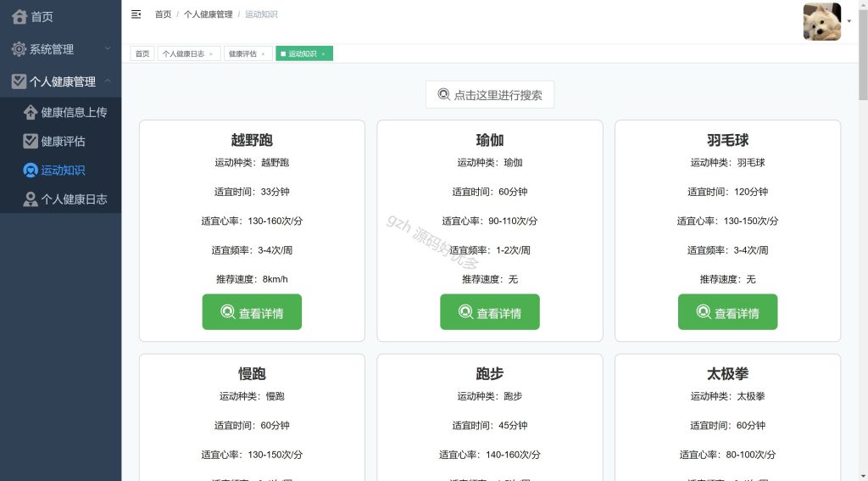This screenshot has width=868, height=481.
Task: Click the checkbox icon beside 健康评估
Action: click(31, 142)
